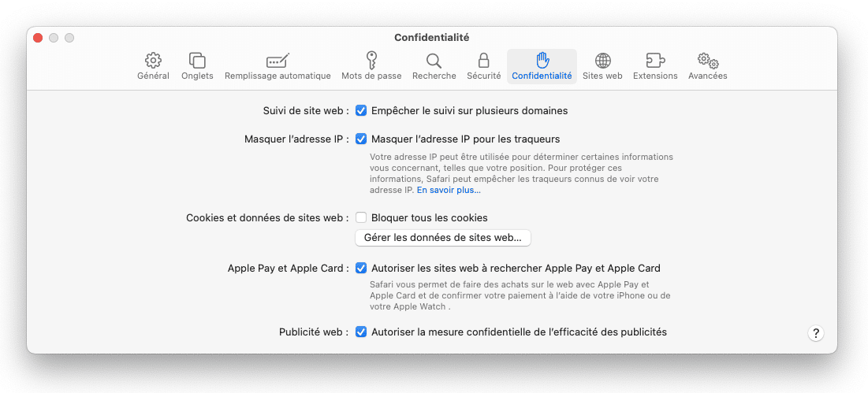Select the Sécurité padlock icon
Image resolution: width=868 pixels, height=393 pixels.
[x=484, y=60]
